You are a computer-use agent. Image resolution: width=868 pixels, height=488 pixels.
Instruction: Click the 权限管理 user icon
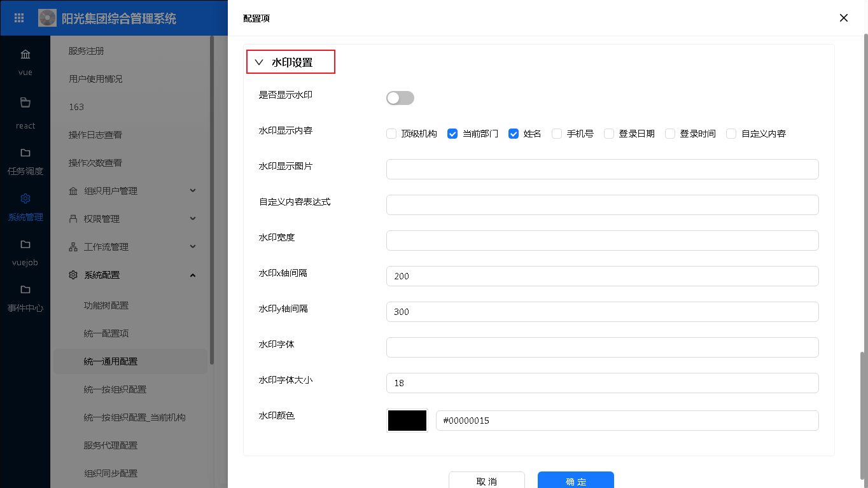tap(73, 219)
